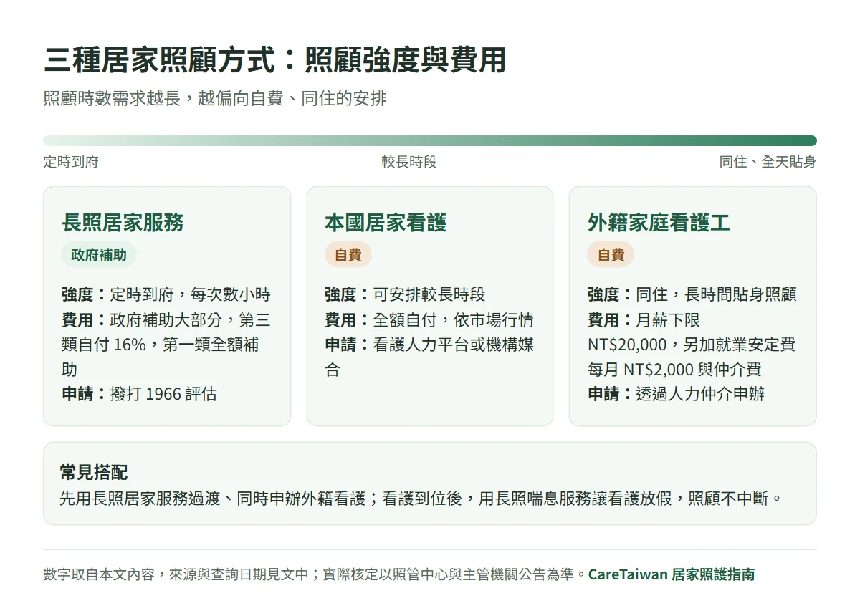This screenshot has height=616, width=860.
Task: Click the green care-intensity gradient bar
Action: pos(430,140)
